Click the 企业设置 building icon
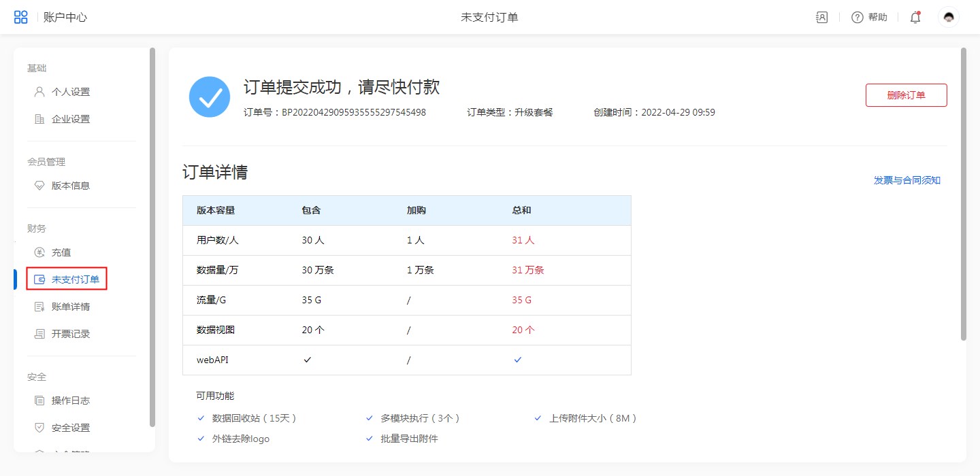Screen dimensions: 980x476 (x=39, y=119)
